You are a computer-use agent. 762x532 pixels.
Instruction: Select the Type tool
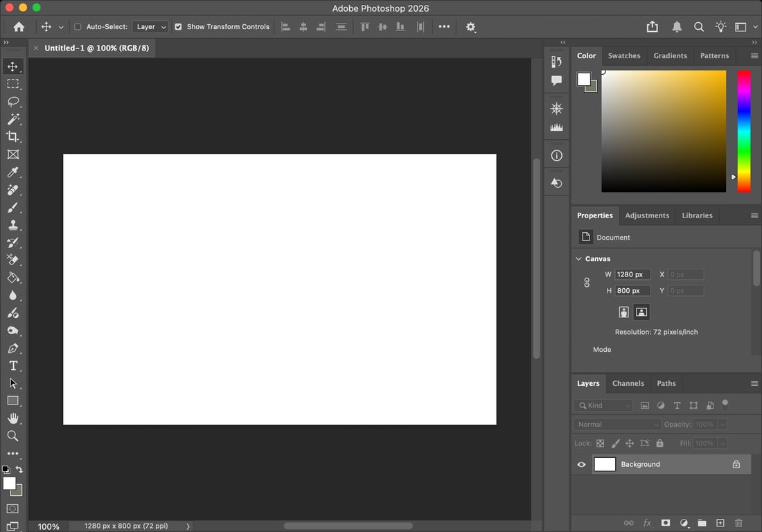tap(12, 366)
